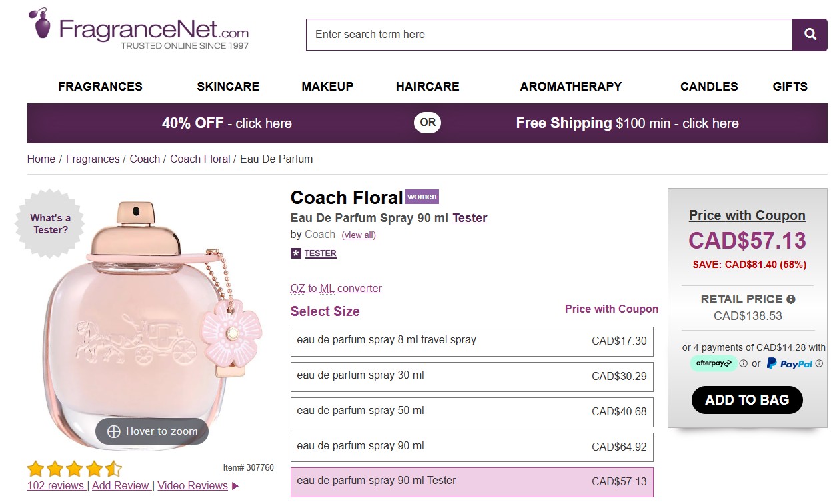Click the Afterpay info icon

click(x=744, y=363)
